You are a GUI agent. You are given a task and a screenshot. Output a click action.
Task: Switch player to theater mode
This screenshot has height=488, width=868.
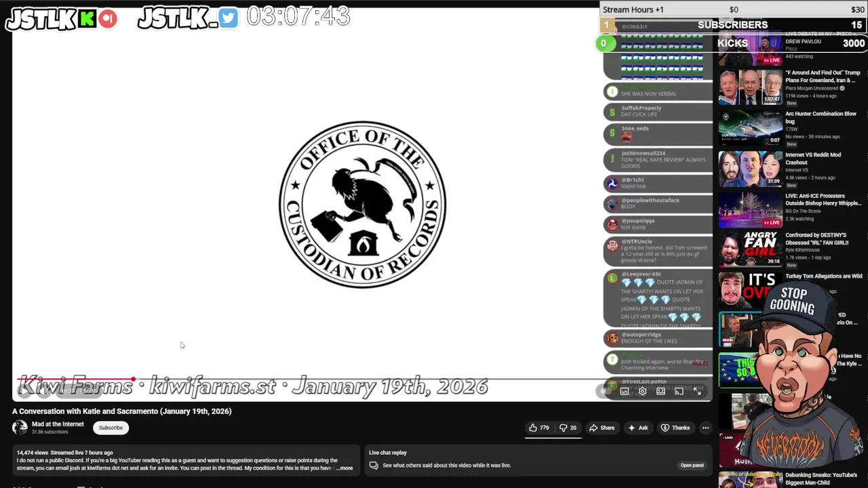pos(660,391)
